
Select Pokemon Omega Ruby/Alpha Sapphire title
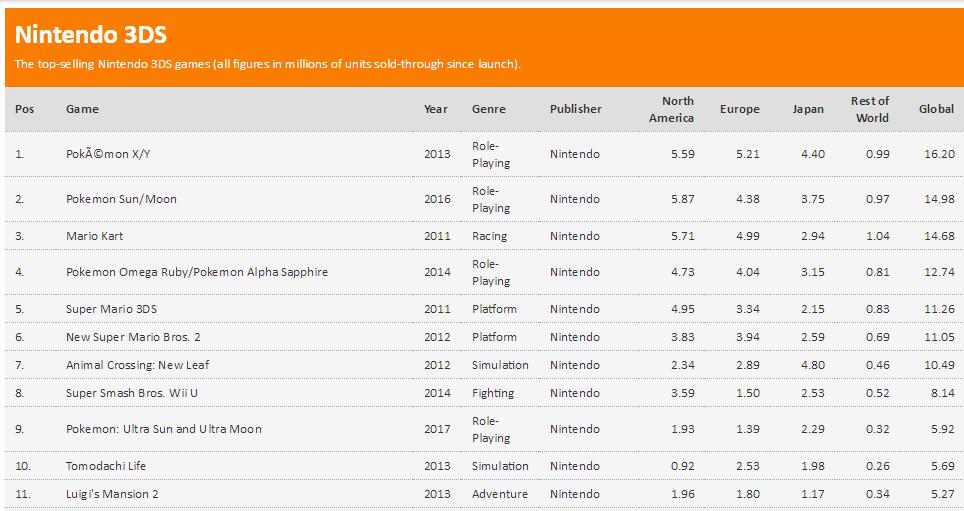coord(197,272)
